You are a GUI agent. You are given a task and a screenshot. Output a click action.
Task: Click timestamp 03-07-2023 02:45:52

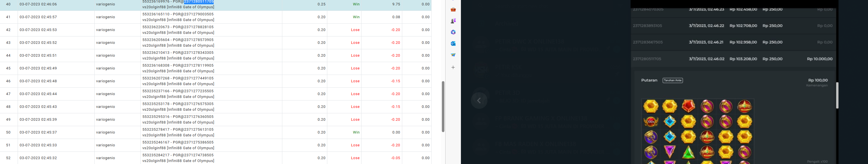pyautogui.click(x=38, y=43)
